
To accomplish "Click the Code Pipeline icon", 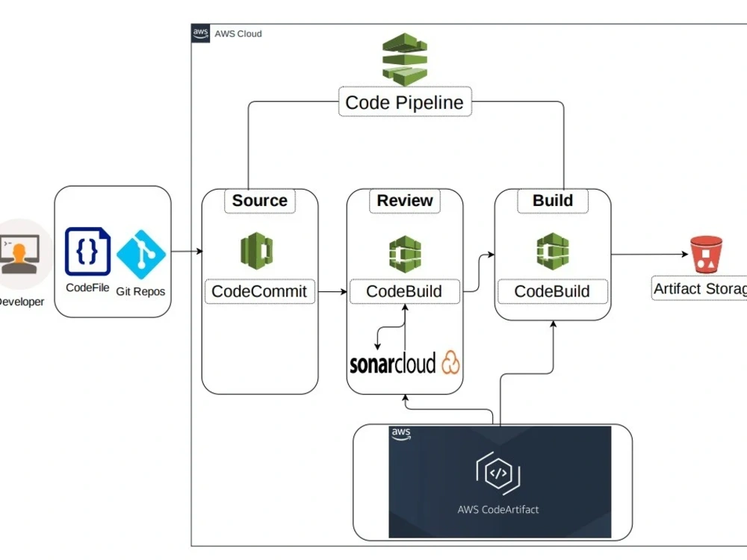I will click(404, 58).
